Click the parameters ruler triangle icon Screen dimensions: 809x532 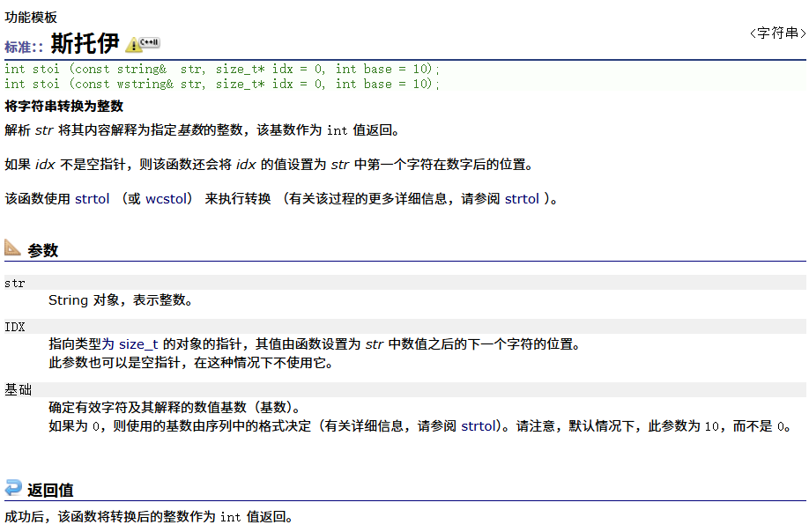pyautogui.click(x=12, y=248)
